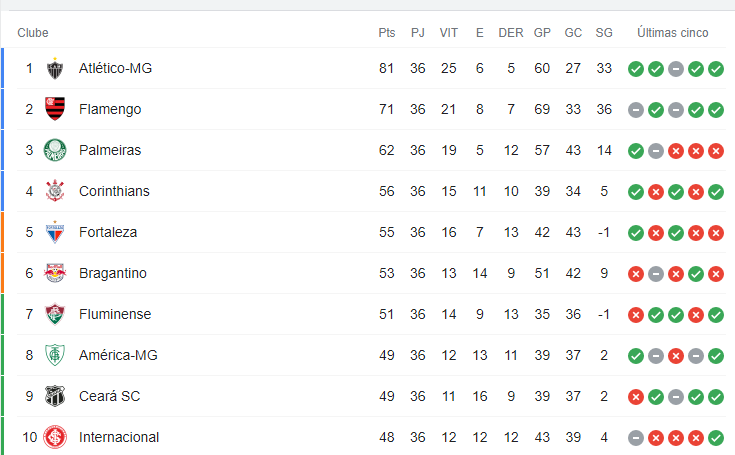The width and height of the screenshot is (735, 455).
Task: Open the Palmeiras team name link
Action: click(x=110, y=150)
